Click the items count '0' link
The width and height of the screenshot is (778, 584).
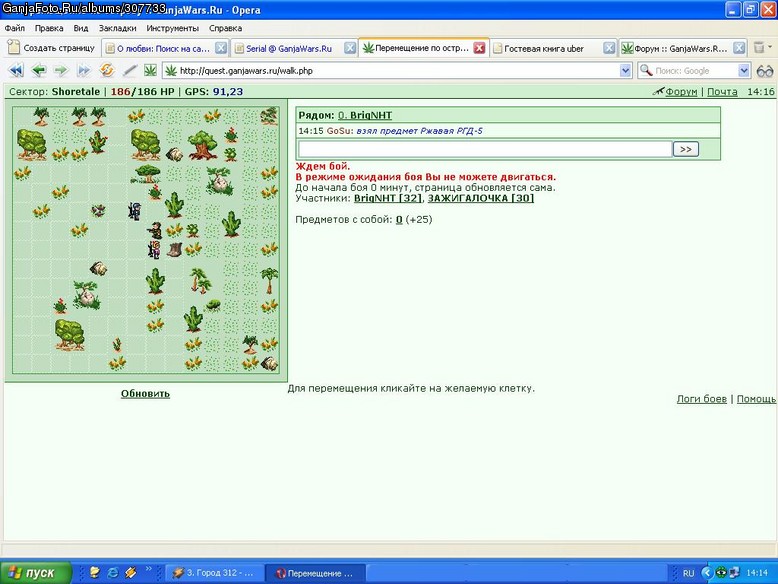pyautogui.click(x=399, y=220)
